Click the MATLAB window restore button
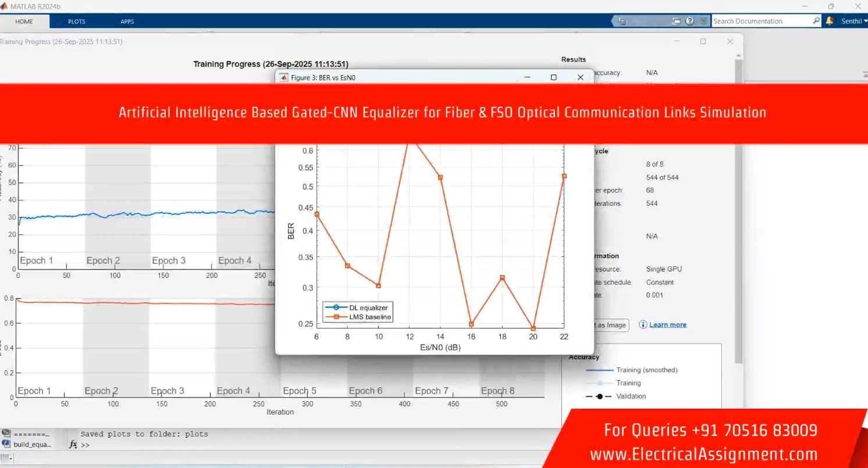Viewport: 868px width, 468px height. (x=831, y=6)
